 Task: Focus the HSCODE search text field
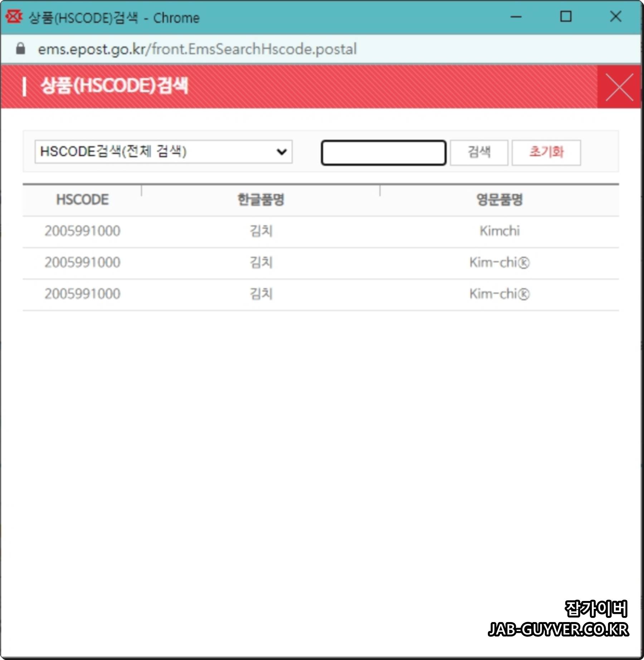pos(384,153)
